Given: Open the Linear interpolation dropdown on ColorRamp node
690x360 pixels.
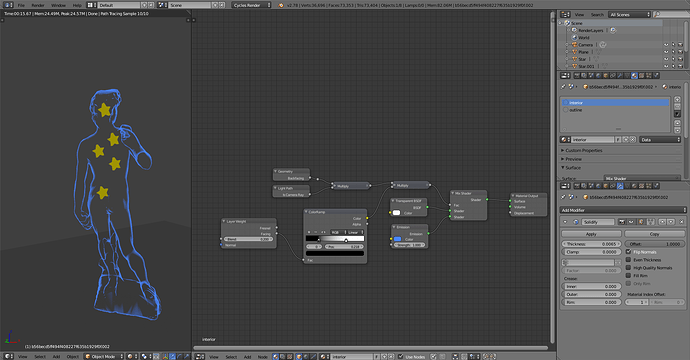Looking at the screenshot, I should pos(355,232).
